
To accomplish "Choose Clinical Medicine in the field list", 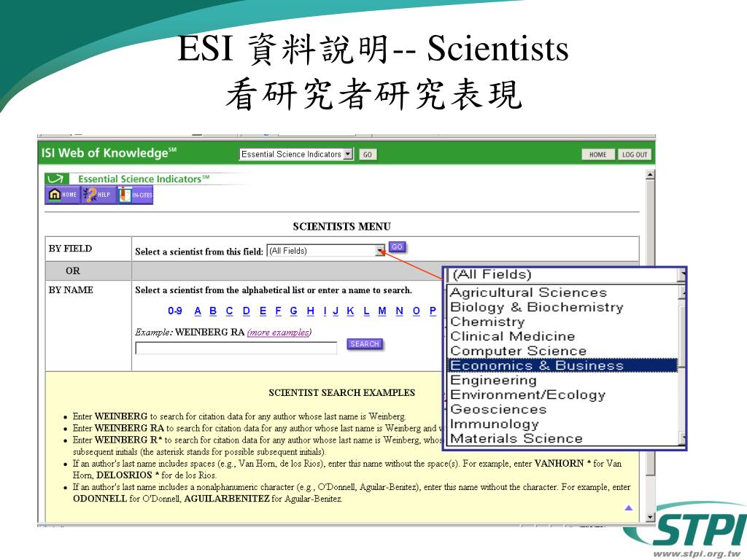I will point(513,336).
